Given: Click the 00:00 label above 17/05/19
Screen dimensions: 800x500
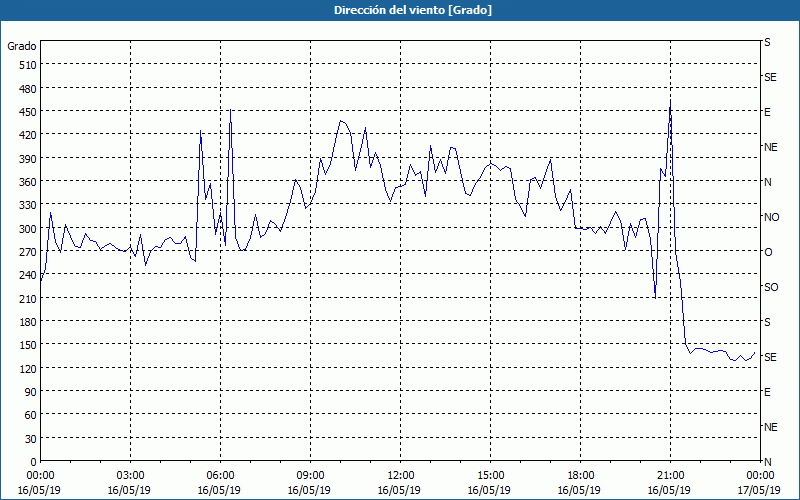Looking at the screenshot, I should point(760,476).
